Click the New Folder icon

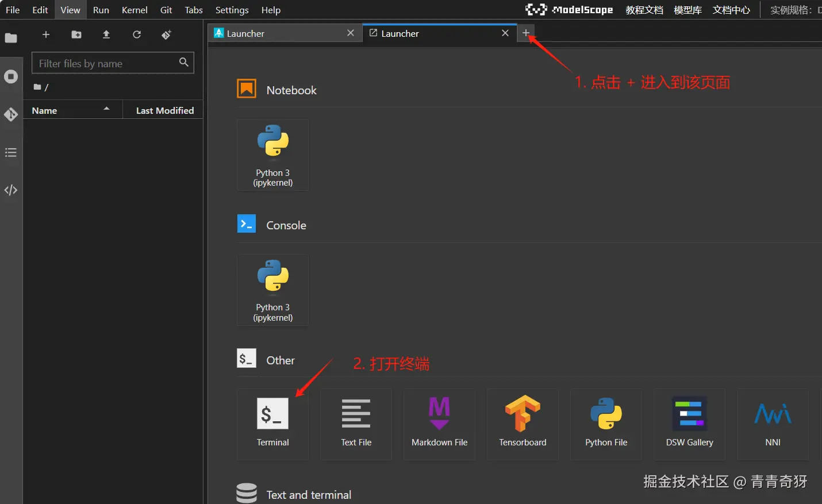[x=76, y=34]
